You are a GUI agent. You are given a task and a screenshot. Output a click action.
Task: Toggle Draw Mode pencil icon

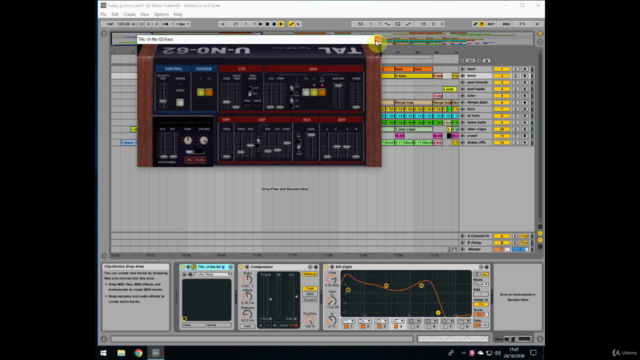(475, 24)
